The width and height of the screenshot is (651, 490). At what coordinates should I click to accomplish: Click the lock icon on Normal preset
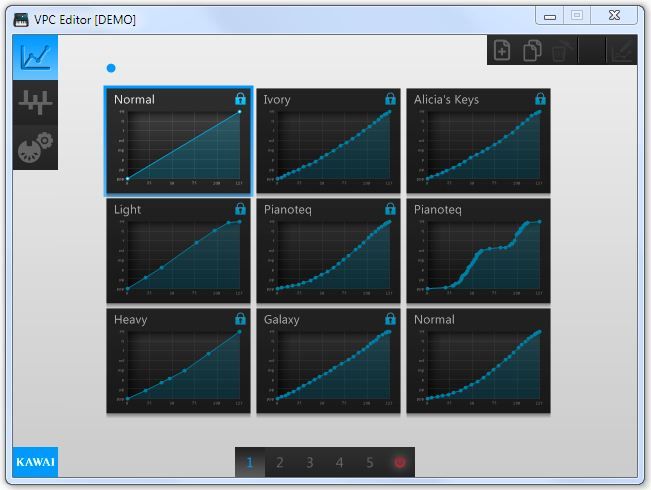pos(240,99)
